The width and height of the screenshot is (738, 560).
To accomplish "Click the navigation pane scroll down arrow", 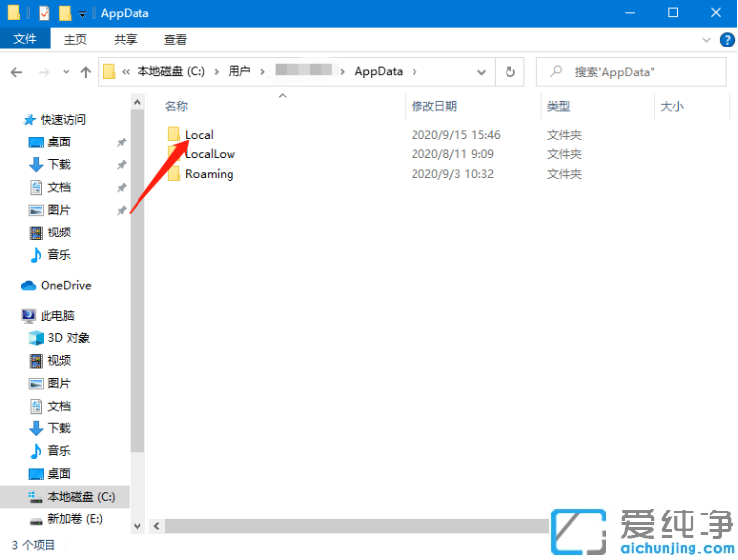I will 137,526.
